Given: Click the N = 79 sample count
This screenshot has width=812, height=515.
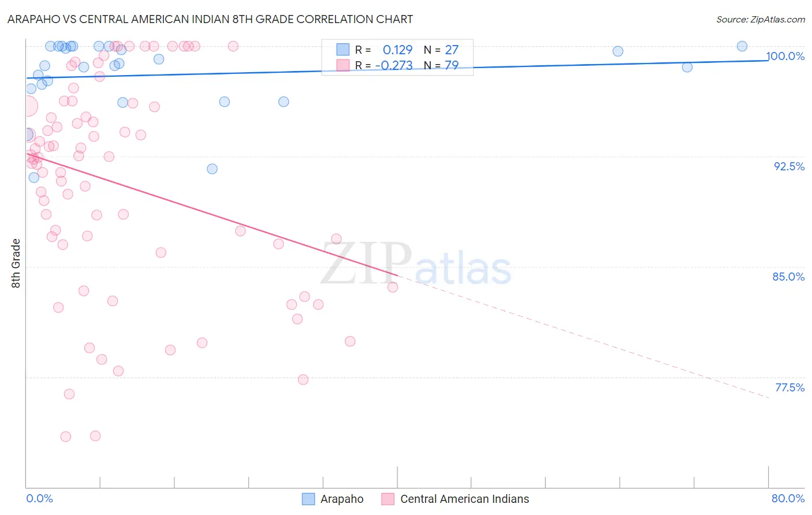Looking at the screenshot, I should point(441,65).
